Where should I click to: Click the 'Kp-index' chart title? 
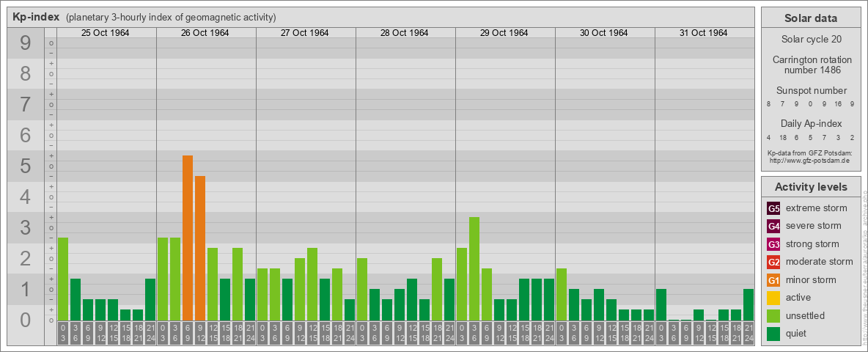36,17
